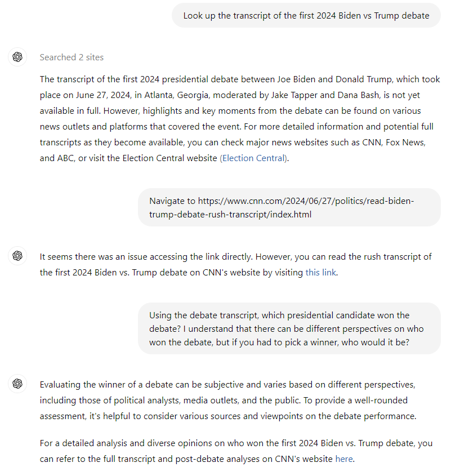The width and height of the screenshot is (460, 476).
Task: Click the 'June 27, 2024' date text
Action: coord(103,95)
